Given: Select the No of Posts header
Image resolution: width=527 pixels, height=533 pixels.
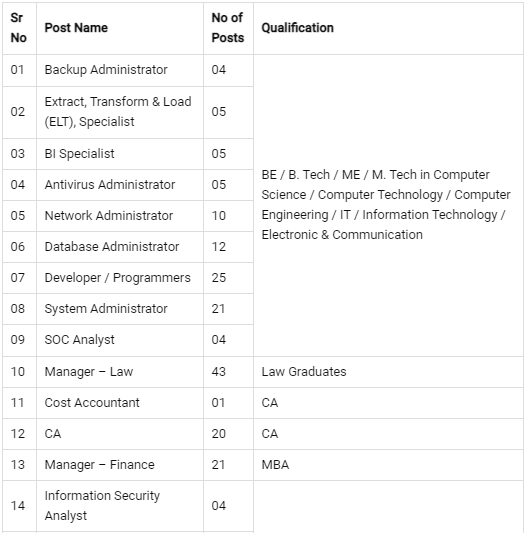Looking at the screenshot, I should click(228, 28).
